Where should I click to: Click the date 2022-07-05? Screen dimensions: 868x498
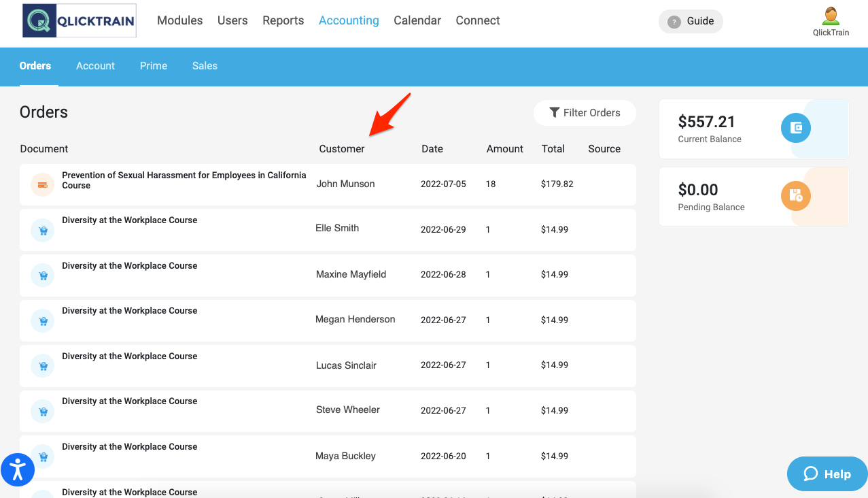click(x=443, y=184)
